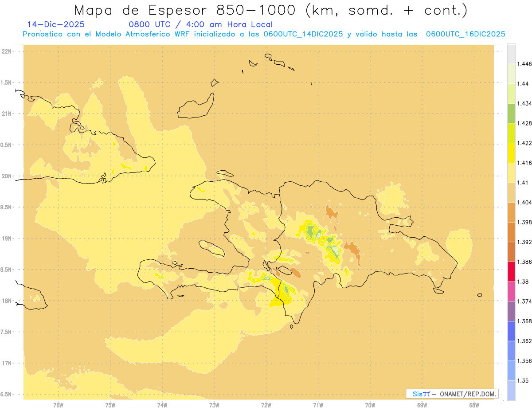Click the '70W' longitude label
Viewport: 532px width, 411px height.
coord(370,405)
